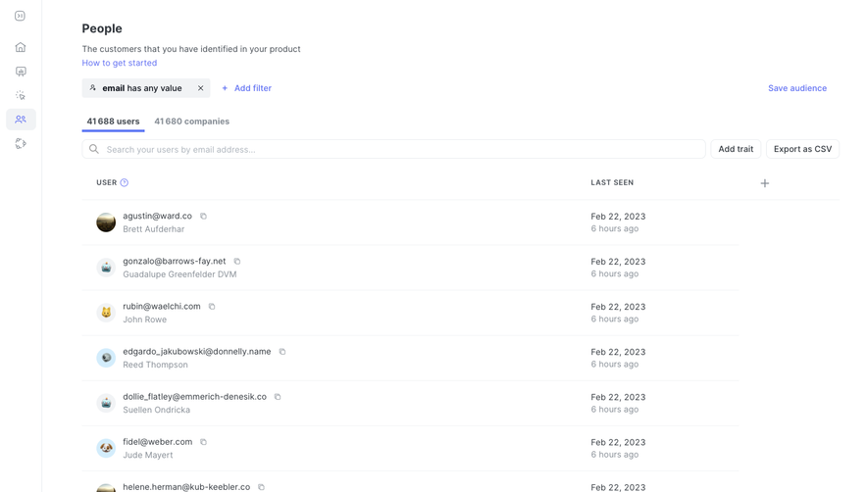Click Add filter

point(246,88)
